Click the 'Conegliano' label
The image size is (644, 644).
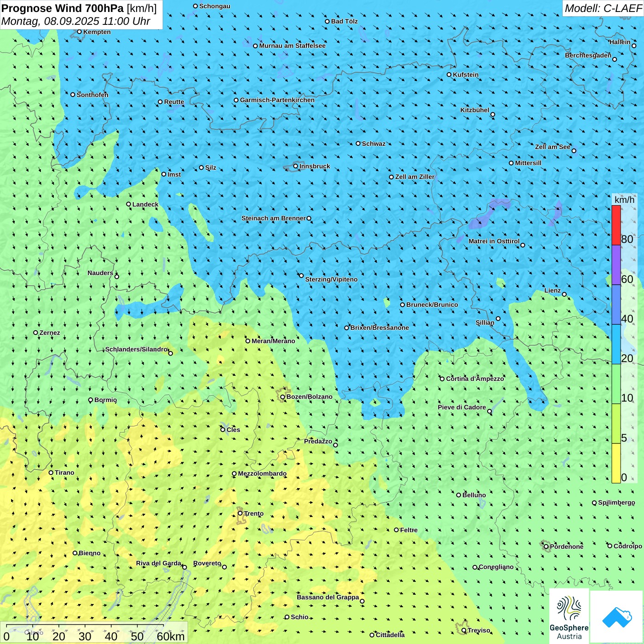coord(496,567)
